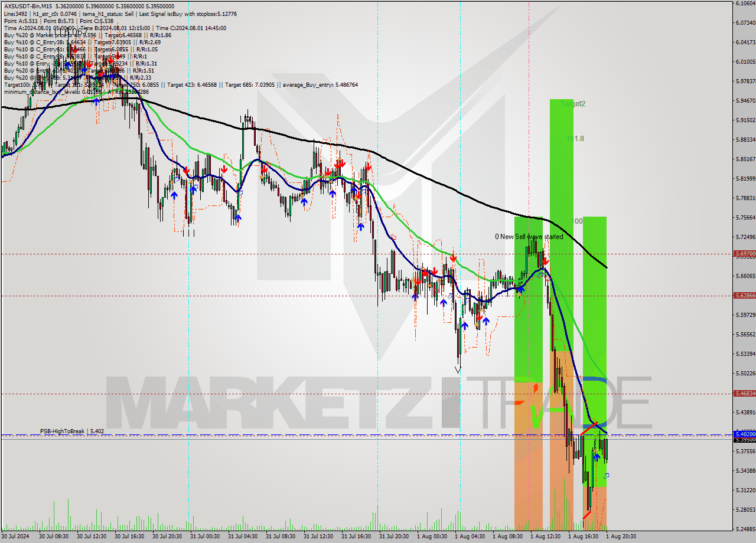756x543 pixels.
Task: Click the red 5.46834 price level tag
Action: [x=744, y=393]
